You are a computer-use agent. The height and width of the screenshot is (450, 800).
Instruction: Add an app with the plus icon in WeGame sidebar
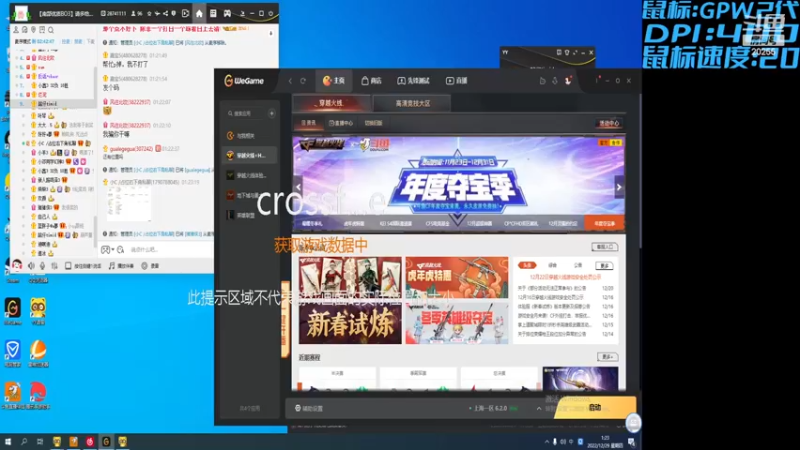[271, 113]
